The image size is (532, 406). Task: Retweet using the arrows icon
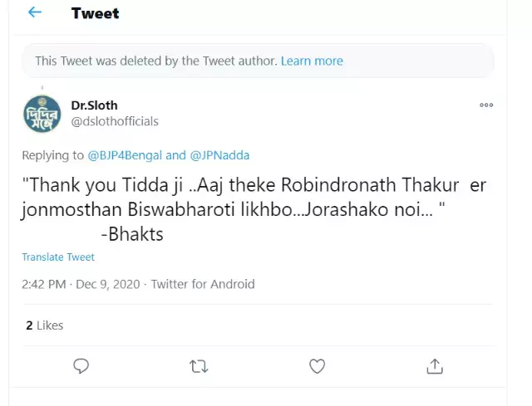pos(199,366)
